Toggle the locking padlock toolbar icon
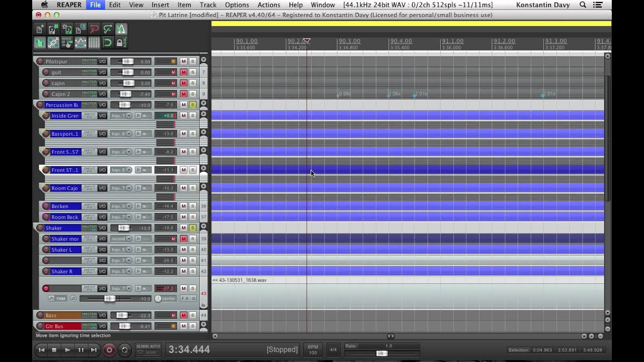This screenshot has width=644, height=362. coord(121,43)
